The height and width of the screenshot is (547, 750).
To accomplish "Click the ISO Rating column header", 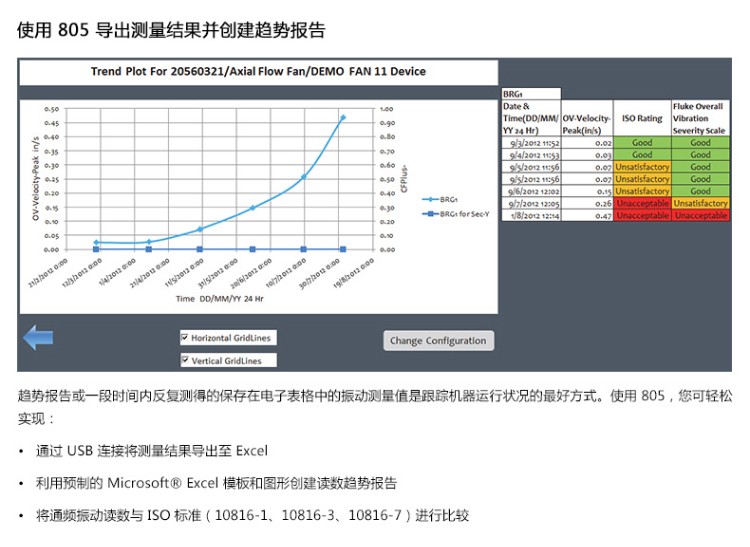I will pyautogui.click(x=642, y=118).
